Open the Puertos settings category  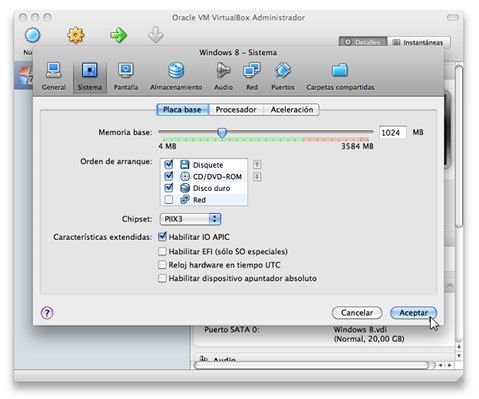[283, 76]
